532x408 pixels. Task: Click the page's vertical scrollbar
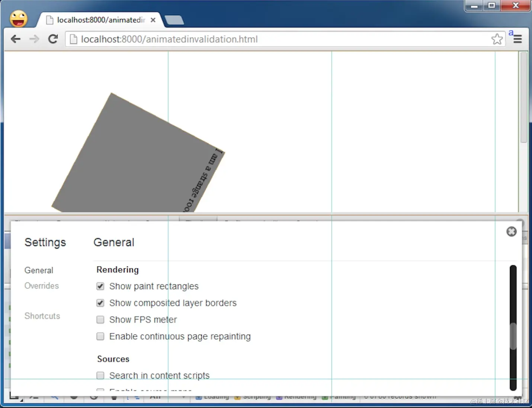point(523,97)
